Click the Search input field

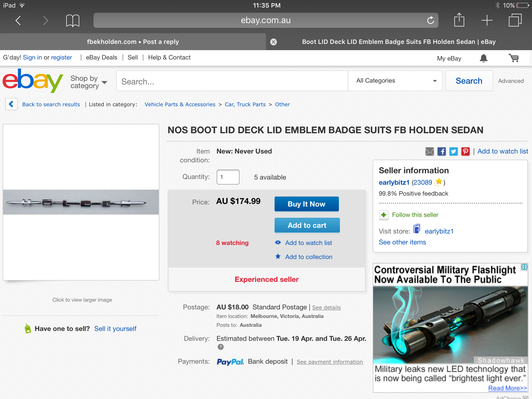coord(232,81)
